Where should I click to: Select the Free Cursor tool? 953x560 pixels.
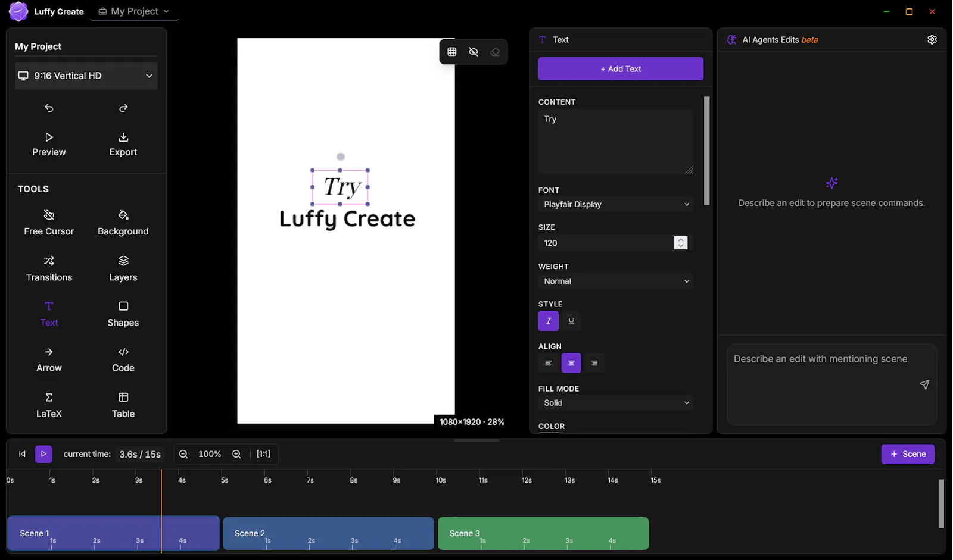[x=49, y=223]
